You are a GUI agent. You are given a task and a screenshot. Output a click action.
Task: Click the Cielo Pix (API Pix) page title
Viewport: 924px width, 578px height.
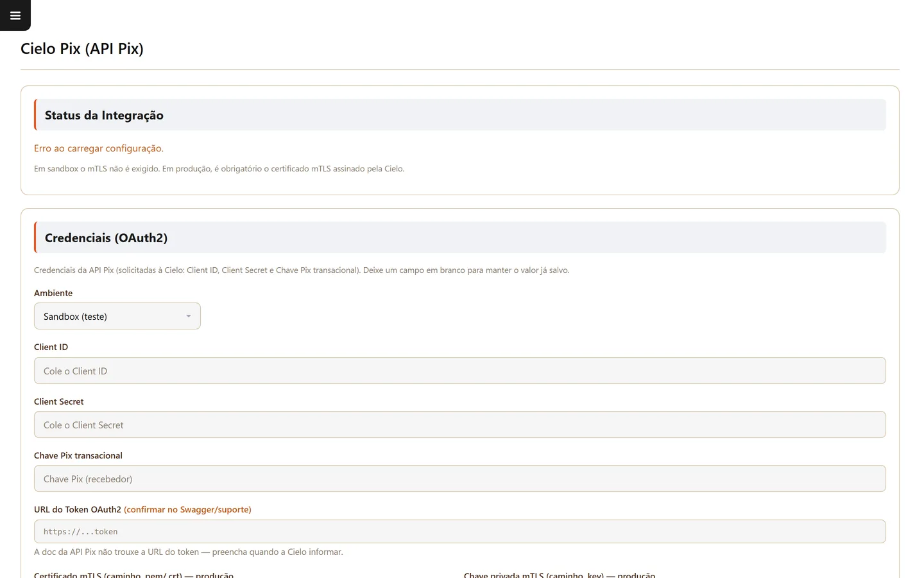(x=82, y=49)
